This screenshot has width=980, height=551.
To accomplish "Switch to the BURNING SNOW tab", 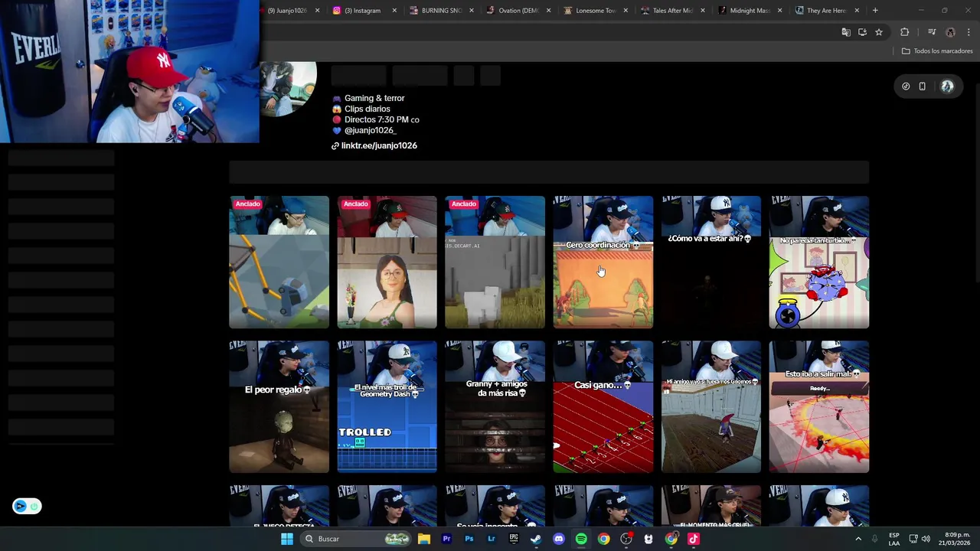I will (x=442, y=11).
